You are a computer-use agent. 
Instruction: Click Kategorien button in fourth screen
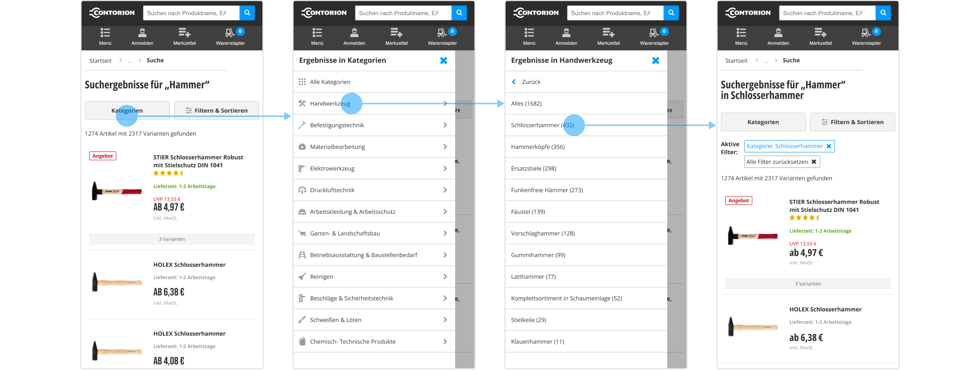click(763, 122)
